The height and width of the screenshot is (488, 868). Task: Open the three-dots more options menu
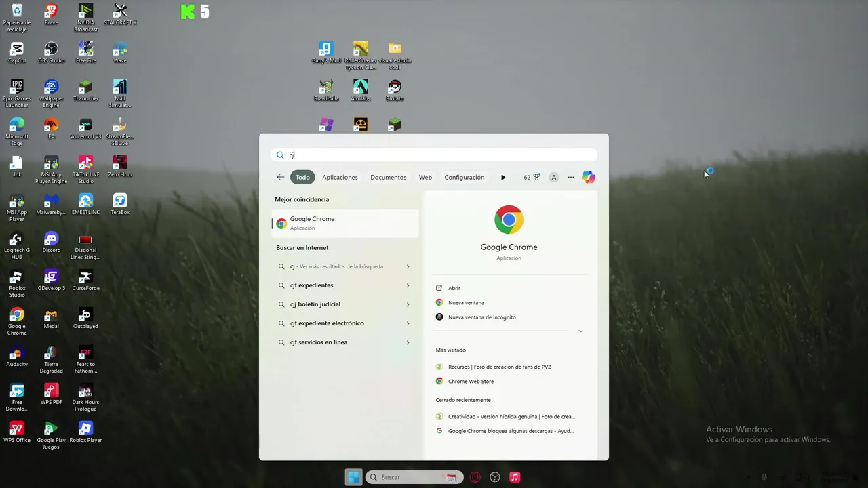click(571, 177)
